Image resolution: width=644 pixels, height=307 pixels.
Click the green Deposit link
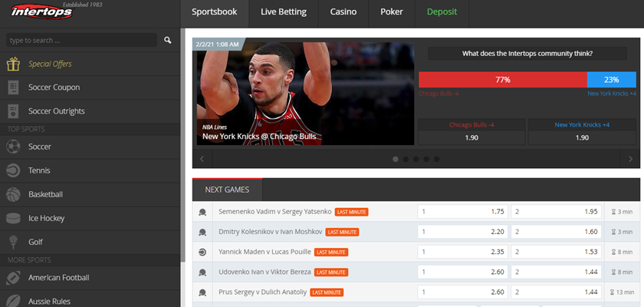pos(442,12)
